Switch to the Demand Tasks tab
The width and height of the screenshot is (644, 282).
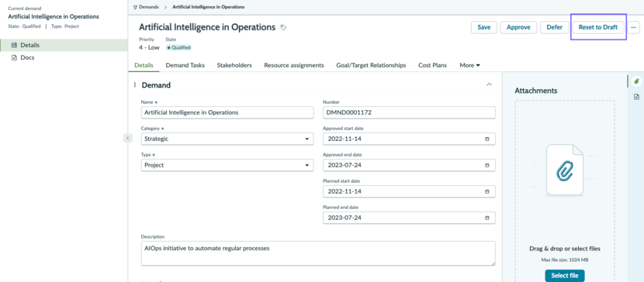point(185,65)
